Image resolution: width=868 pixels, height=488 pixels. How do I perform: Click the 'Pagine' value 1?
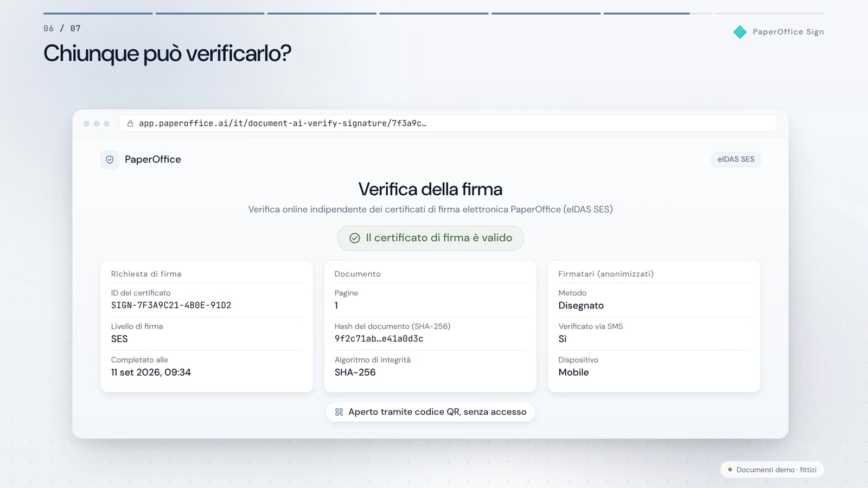[x=336, y=305]
